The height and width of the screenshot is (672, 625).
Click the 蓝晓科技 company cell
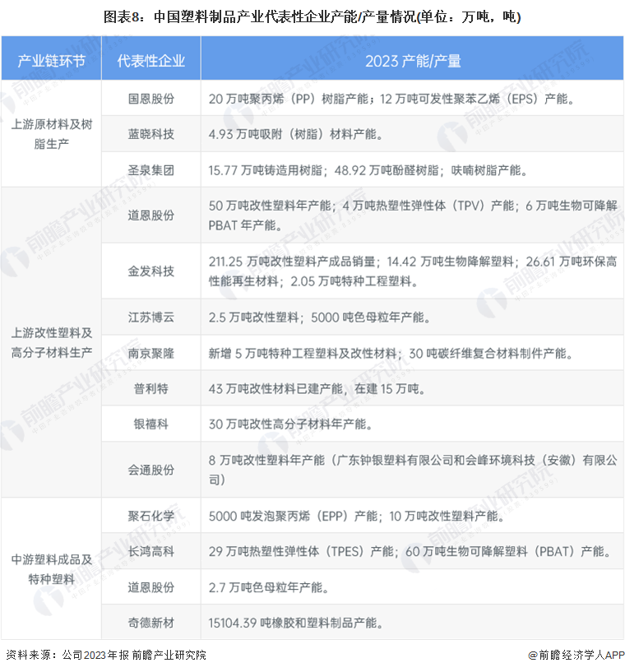150,134
